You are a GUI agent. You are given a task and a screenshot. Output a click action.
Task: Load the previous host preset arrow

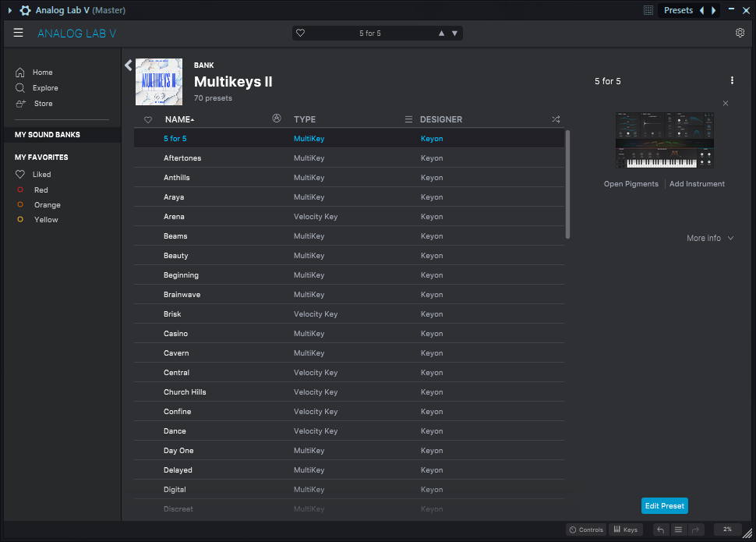[702, 10]
